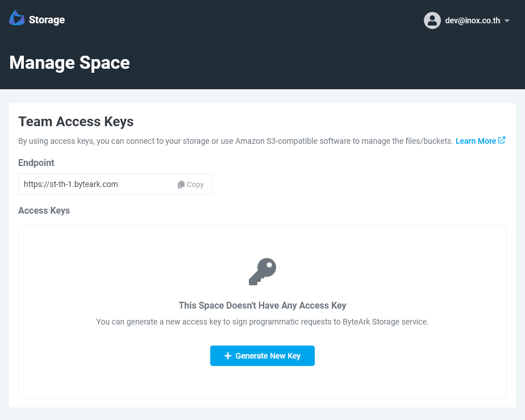Select the Team Access Keys heading

(76, 121)
